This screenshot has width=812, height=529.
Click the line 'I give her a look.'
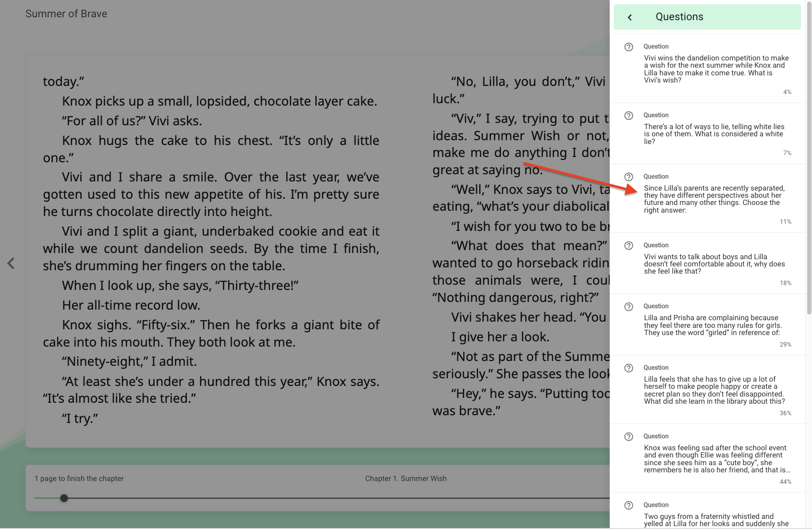click(500, 337)
